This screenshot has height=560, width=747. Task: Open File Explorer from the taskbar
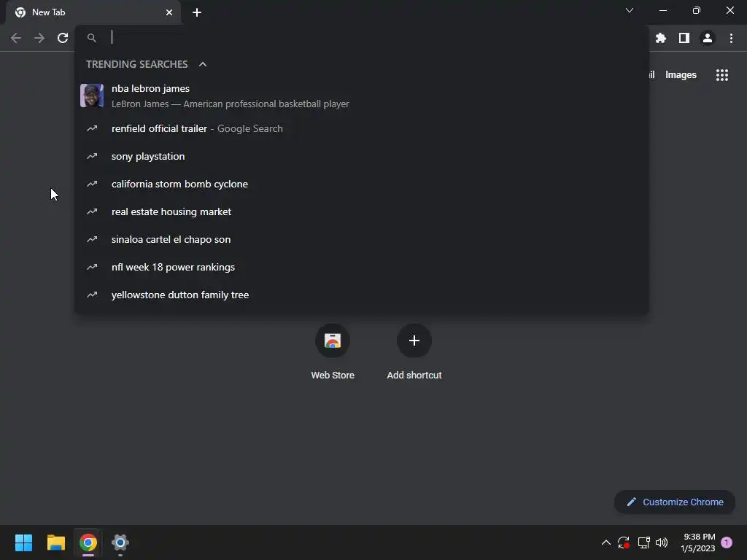coord(55,542)
